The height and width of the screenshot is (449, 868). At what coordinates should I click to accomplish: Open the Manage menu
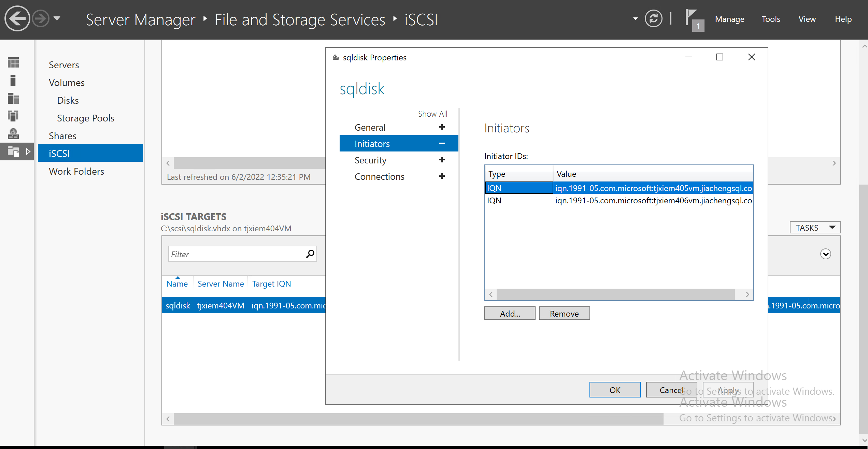(x=729, y=19)
